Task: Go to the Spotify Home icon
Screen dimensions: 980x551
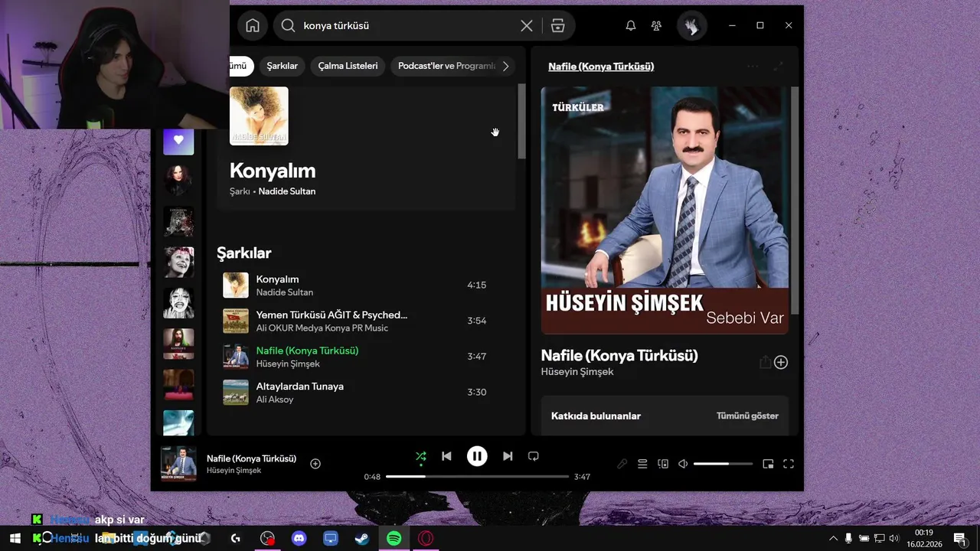Action: click(x=253, y=25)
